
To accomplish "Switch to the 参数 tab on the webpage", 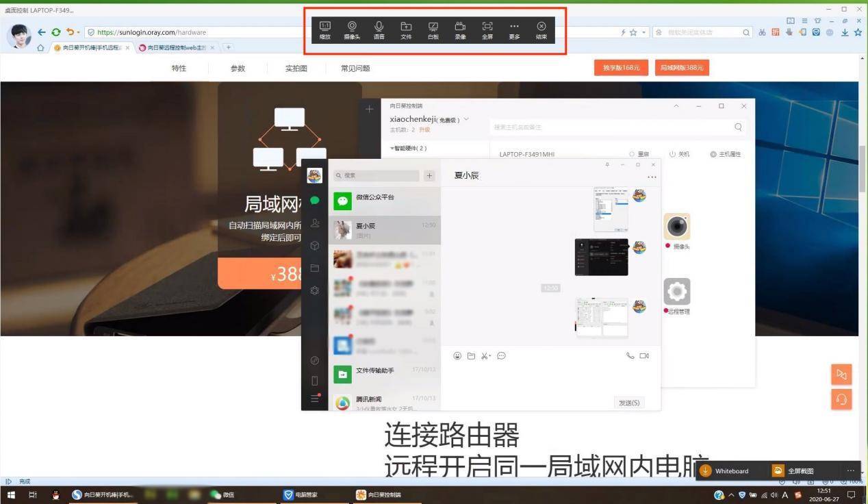I will pyautogui.click(x=237, y=68).
